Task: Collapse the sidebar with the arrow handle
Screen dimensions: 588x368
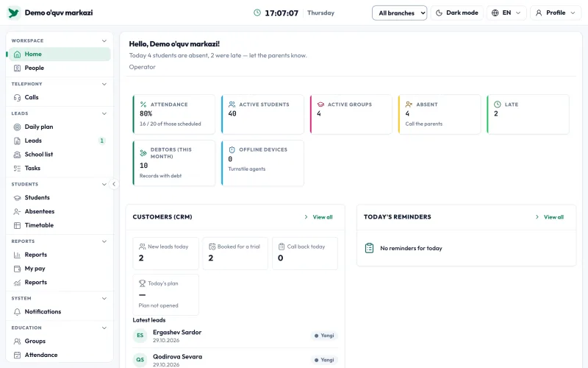Action: [114, 184]
